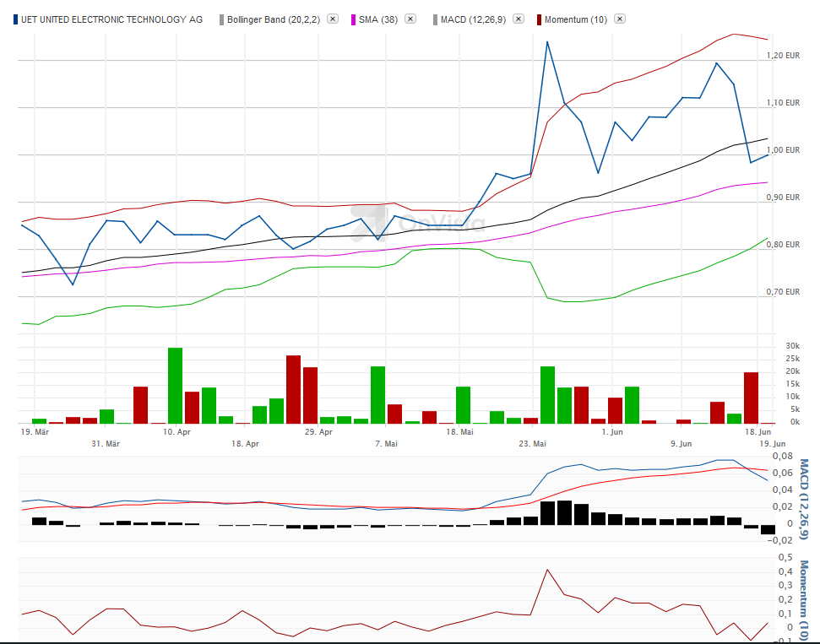The image size is (820, 644).
Task: Remove the SMA (38) indicator via x icon
Action: pos(410,19)
